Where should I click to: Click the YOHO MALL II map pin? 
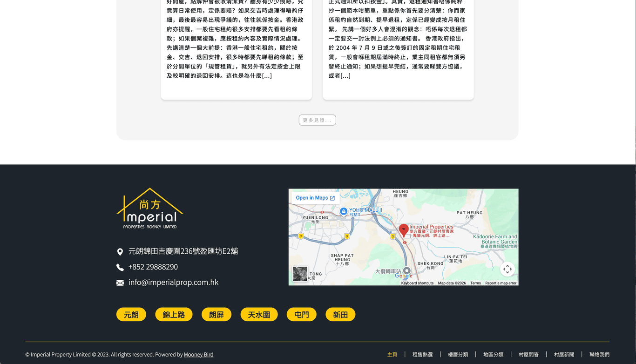point(344,211)
